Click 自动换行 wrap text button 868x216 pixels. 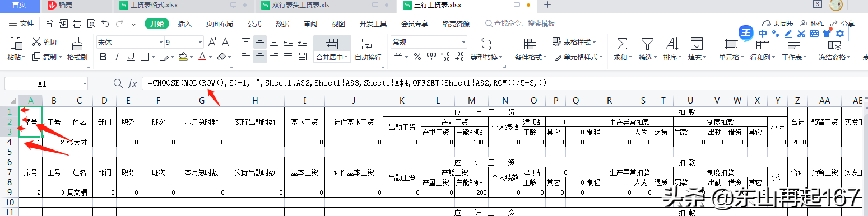click(368, 49)
